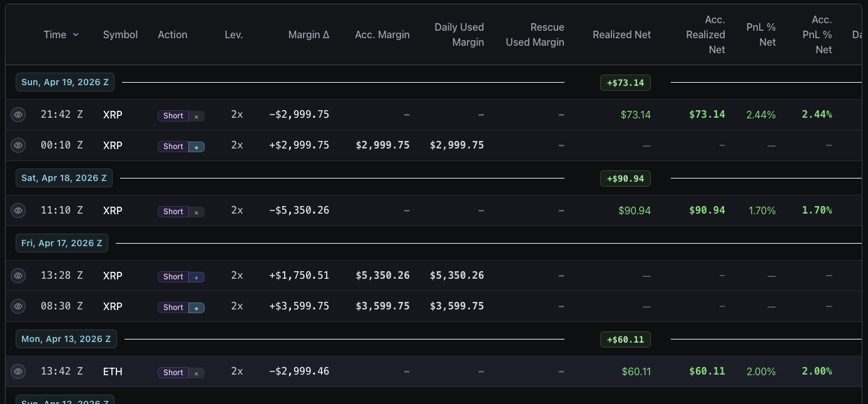Click the + icon beside Short on the 13:28 Z row

click(196, 277)
